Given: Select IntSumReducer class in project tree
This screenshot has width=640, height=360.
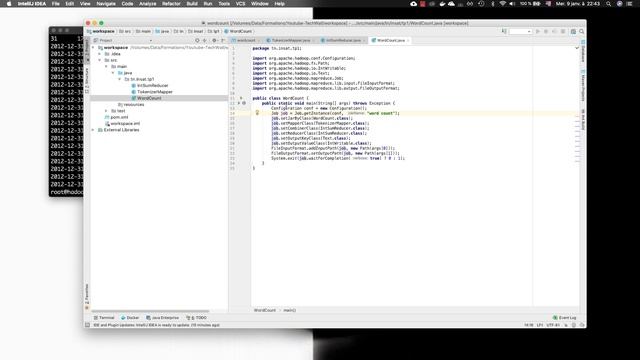Looking at the screenshot, I should pyautogui.click(x=152, y=86).
